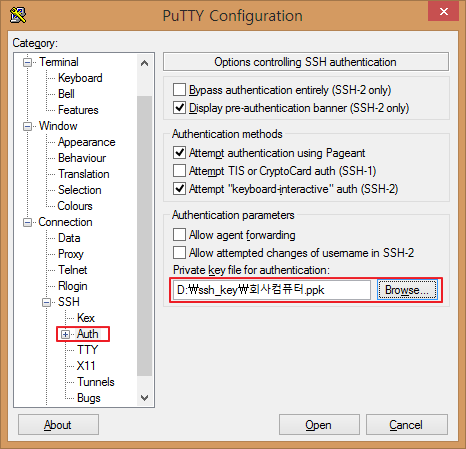Click Browse to choose private key
Image resolution: width=466 pixels, height=449 pixels.
point(407,290)
